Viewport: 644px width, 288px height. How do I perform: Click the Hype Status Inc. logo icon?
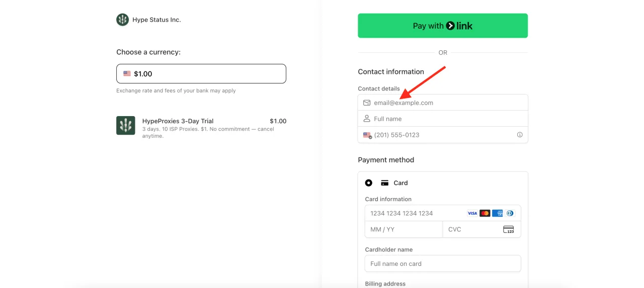coord(122,20)
